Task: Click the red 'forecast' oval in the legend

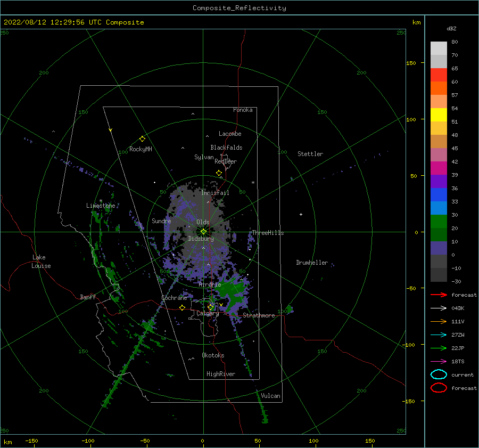Action: click(x=439, y=388)
